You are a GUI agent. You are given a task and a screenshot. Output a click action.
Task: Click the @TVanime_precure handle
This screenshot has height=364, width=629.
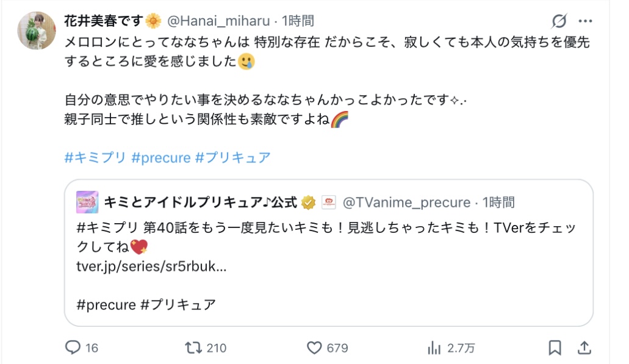click(406, 202)
